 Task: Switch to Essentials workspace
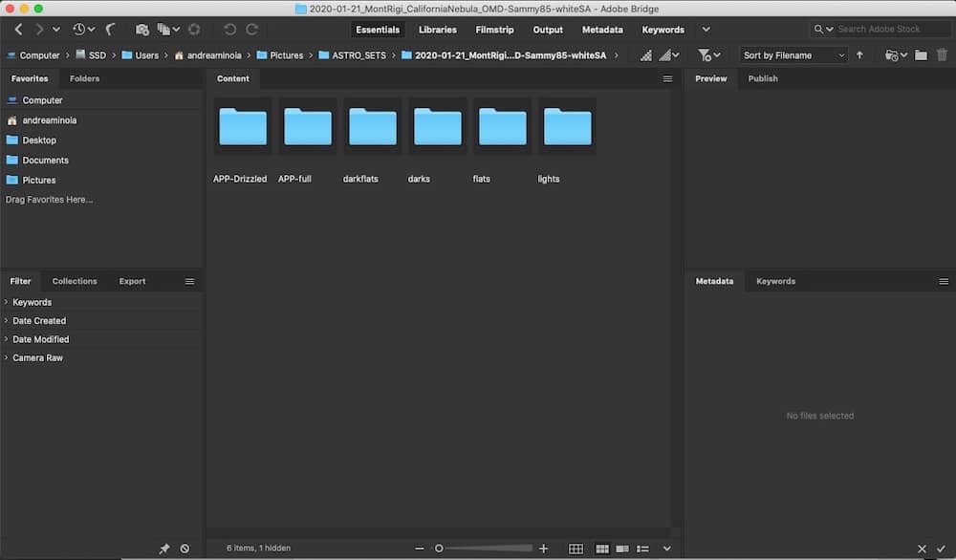coord(378,30)
